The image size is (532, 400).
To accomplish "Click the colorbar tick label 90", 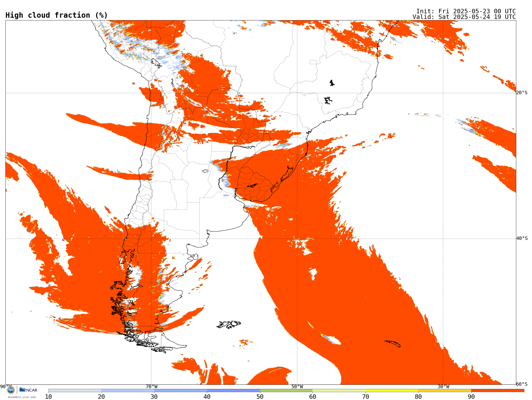I will pos(471,397).
